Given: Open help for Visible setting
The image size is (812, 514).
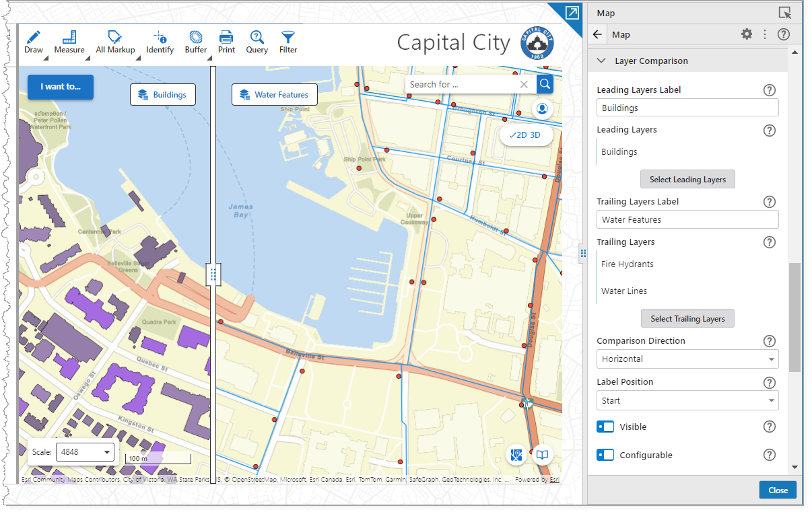Looking at the screenshot, I should click(x=770, y=427).
